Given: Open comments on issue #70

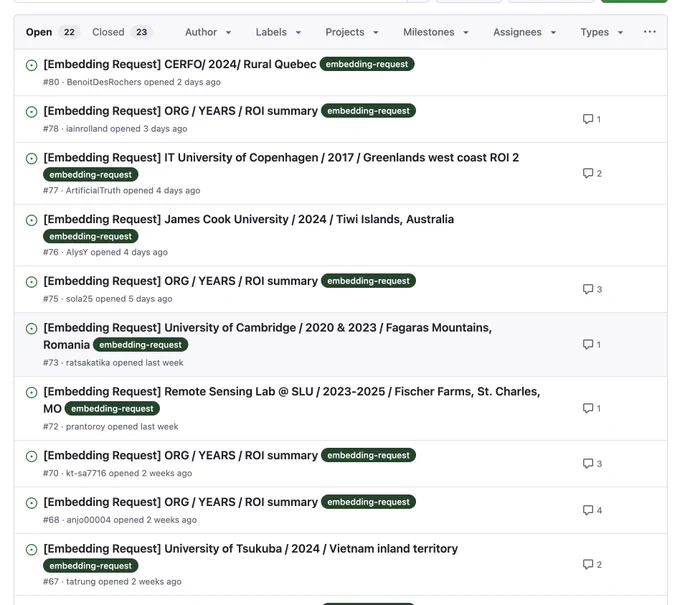Looking at the screenshot, I should coord(592,463).
